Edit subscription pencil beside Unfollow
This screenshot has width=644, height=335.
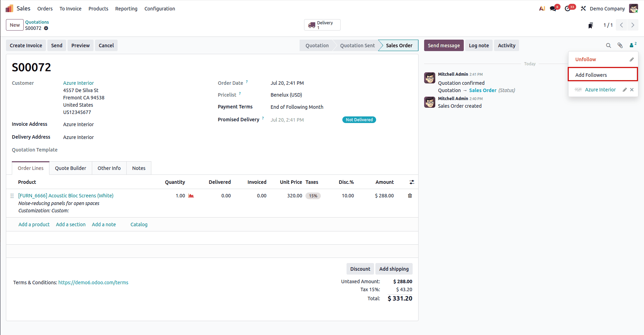631,60
